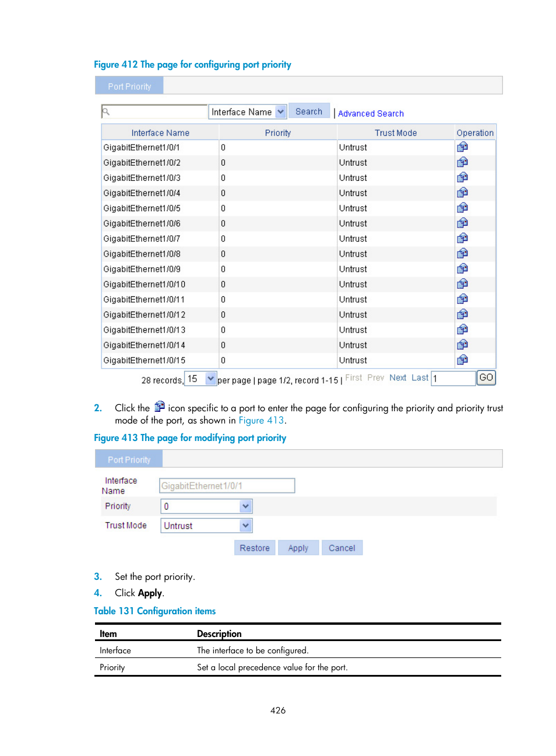Click the operation icon for GigabitEthernet1/0/8
The width and height of the screenshot is (556, 756).
coord(463,253)
